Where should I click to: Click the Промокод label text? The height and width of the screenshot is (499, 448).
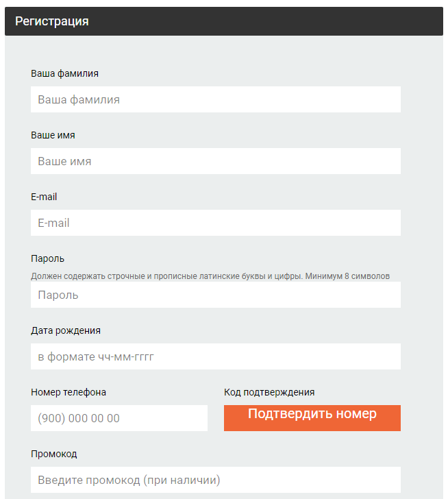pyautogui.click(x=53, y=454)
